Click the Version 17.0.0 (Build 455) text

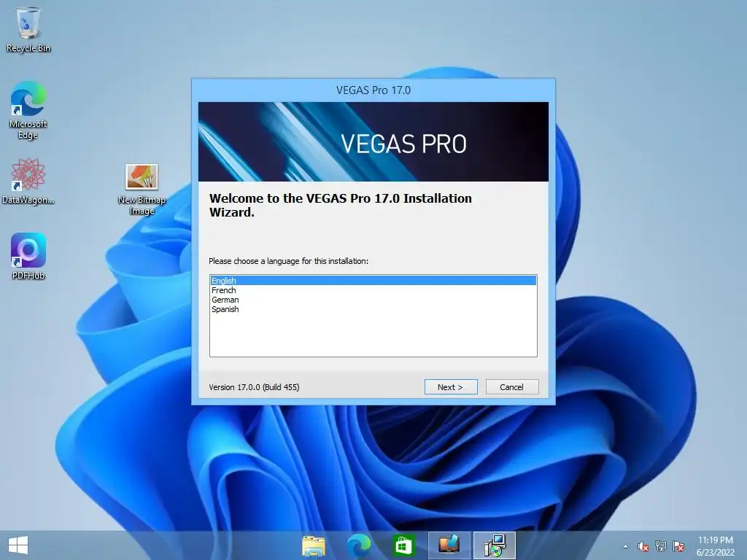(x=254, y=387)
